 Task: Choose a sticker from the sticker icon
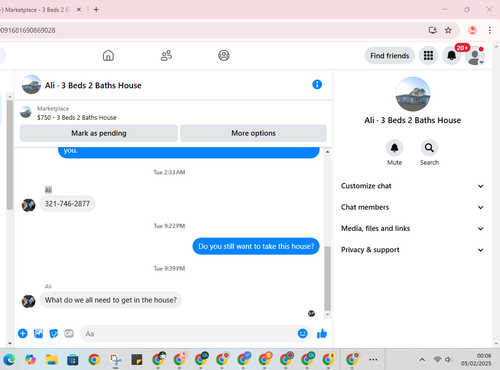point(54,333)
